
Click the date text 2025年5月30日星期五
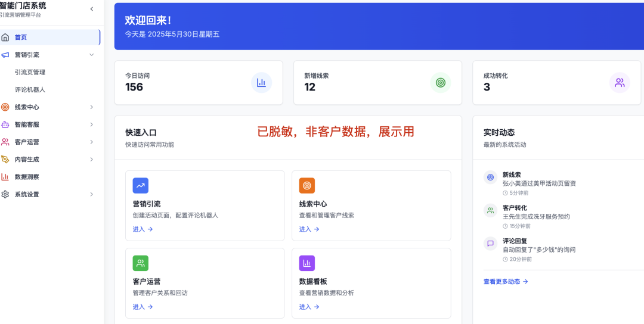click(x=184, y=35)
